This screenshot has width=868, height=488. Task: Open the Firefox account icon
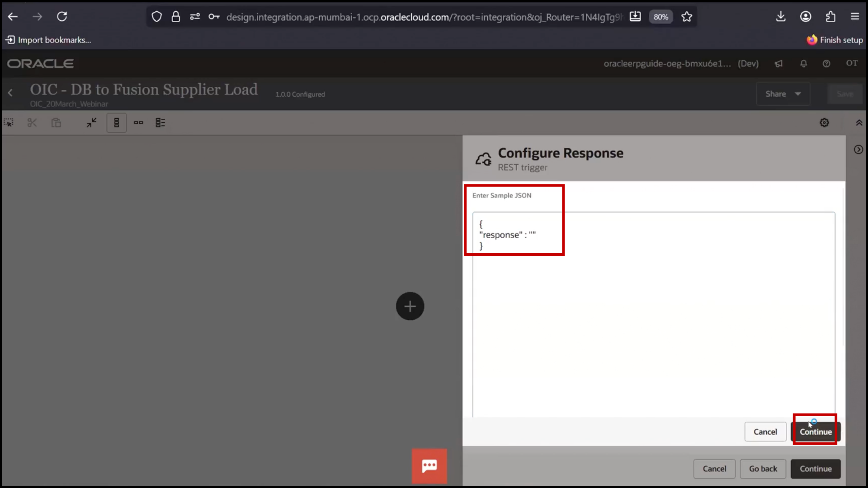click(806, 17)
